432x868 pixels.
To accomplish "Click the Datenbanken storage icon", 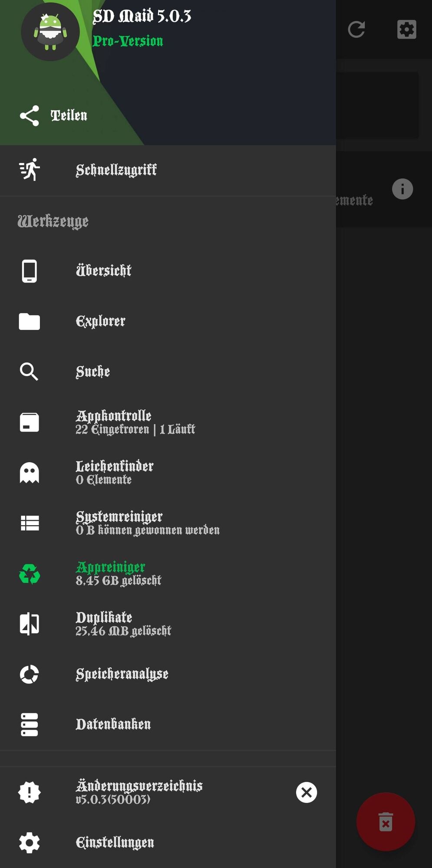I will [30, 724].
